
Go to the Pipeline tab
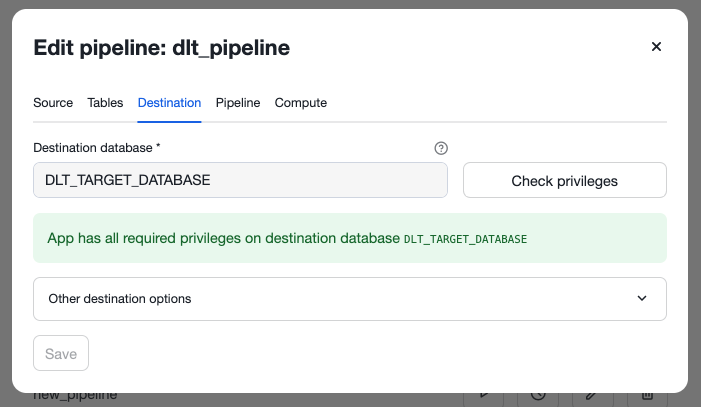pyautogui.click(x=238, y=103)
